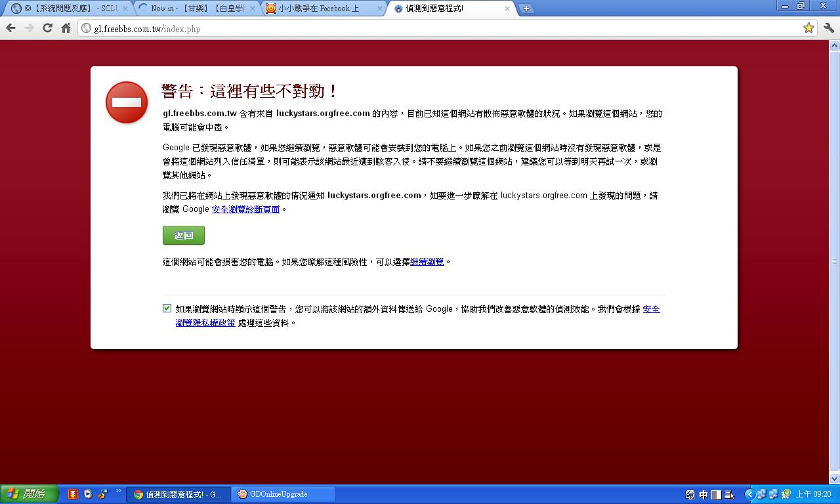Toggle the half/full width IME icon
The height and width of the screenshot is (504, 840).
pos(717,495)
